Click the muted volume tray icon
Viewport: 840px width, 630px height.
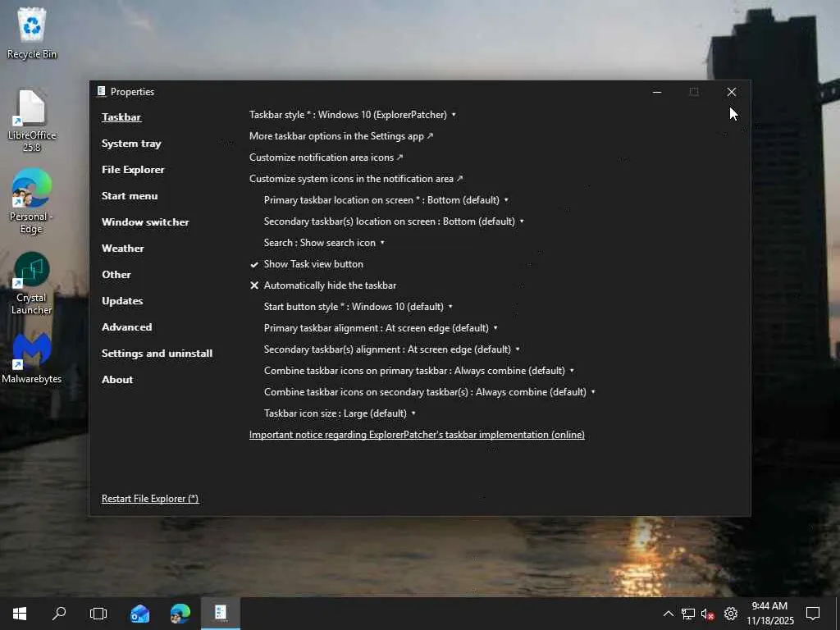point(708,614)
